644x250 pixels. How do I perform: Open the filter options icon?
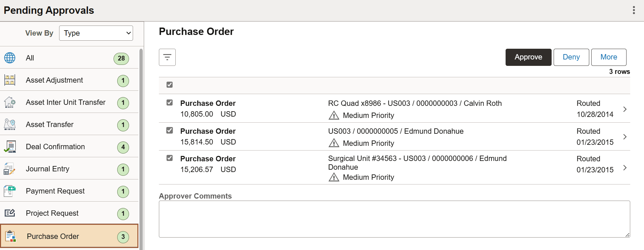167,57
